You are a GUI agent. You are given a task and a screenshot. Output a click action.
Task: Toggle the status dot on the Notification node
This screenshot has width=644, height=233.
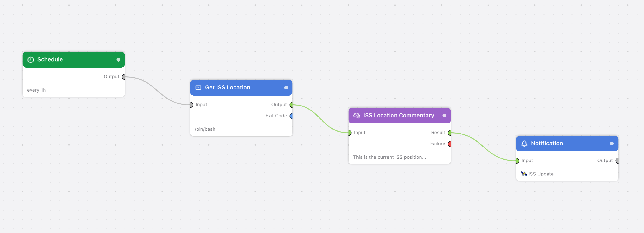612,143
